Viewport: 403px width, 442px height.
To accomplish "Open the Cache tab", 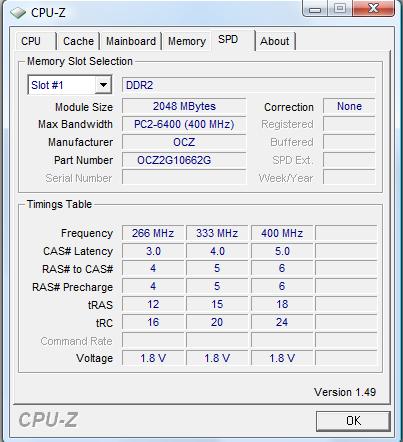I will [78, 41].
